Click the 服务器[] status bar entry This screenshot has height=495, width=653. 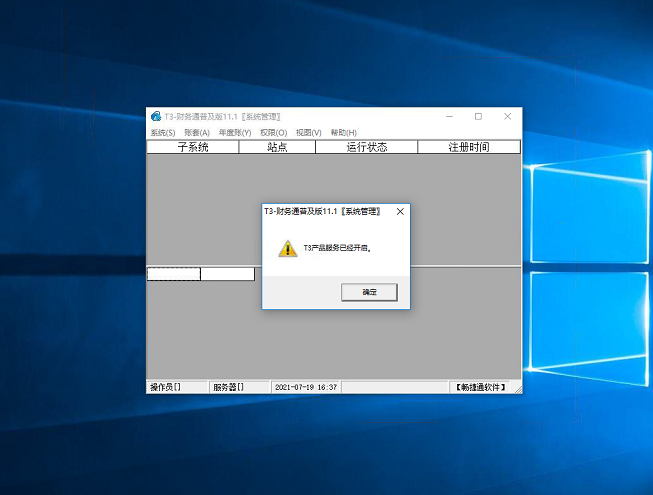(239, 387)
